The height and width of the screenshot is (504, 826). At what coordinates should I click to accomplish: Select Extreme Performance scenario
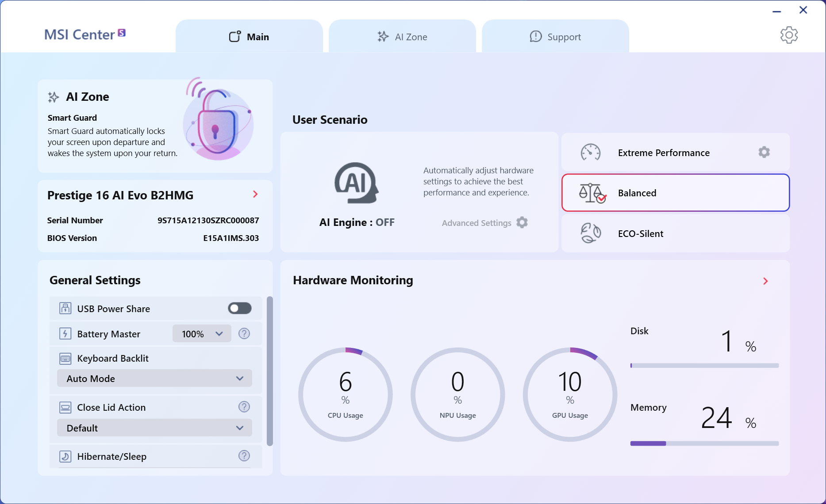675,153
